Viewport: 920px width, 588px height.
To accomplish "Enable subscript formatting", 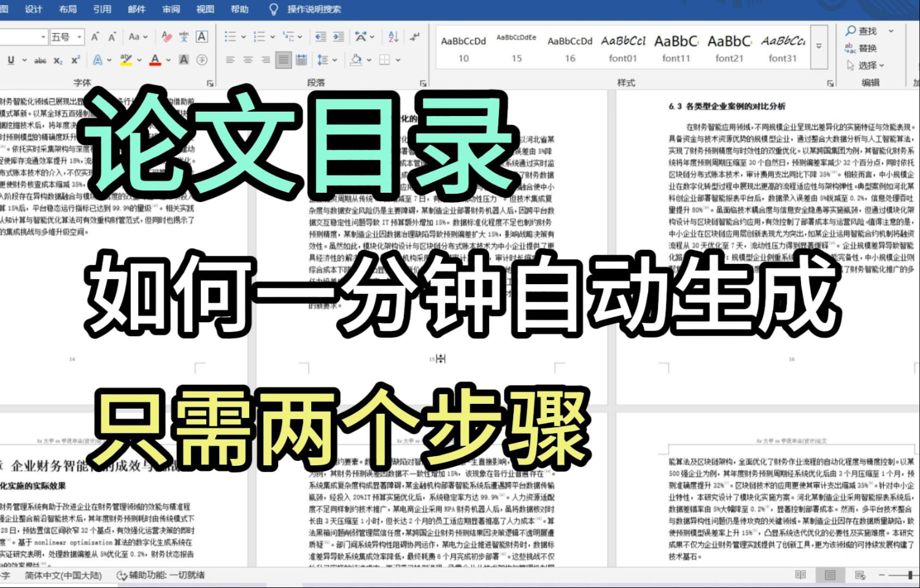I will point(58,60).
